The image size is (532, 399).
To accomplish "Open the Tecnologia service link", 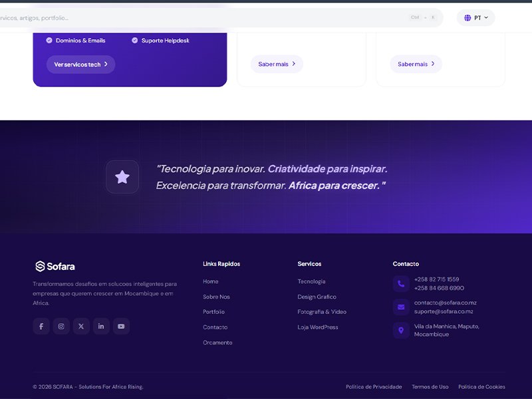I will [x=311, y=281].
